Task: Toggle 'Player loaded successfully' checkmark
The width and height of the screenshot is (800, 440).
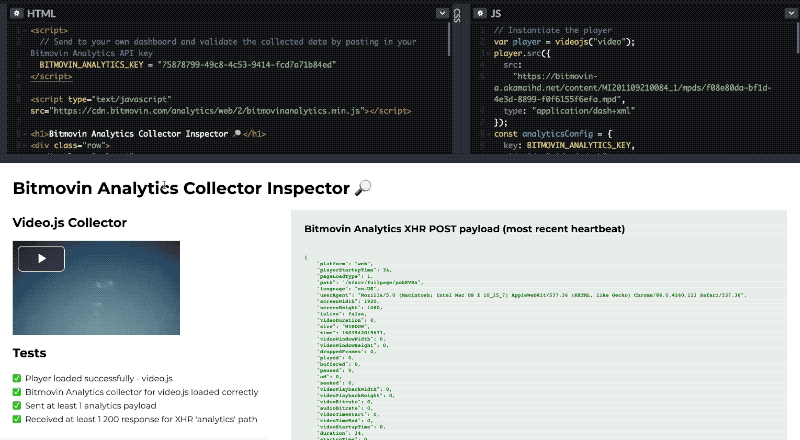Action: pyautogui.click(x=17, y=378)
